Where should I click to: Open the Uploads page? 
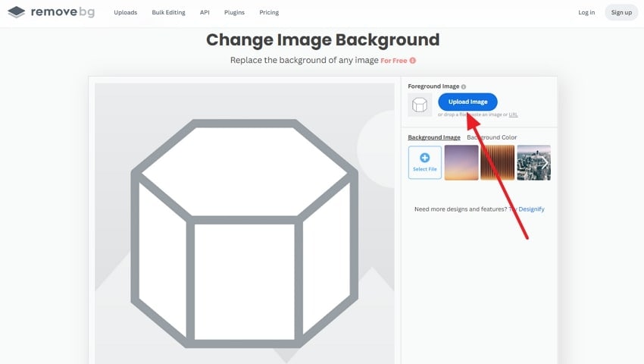pos(125,12)
